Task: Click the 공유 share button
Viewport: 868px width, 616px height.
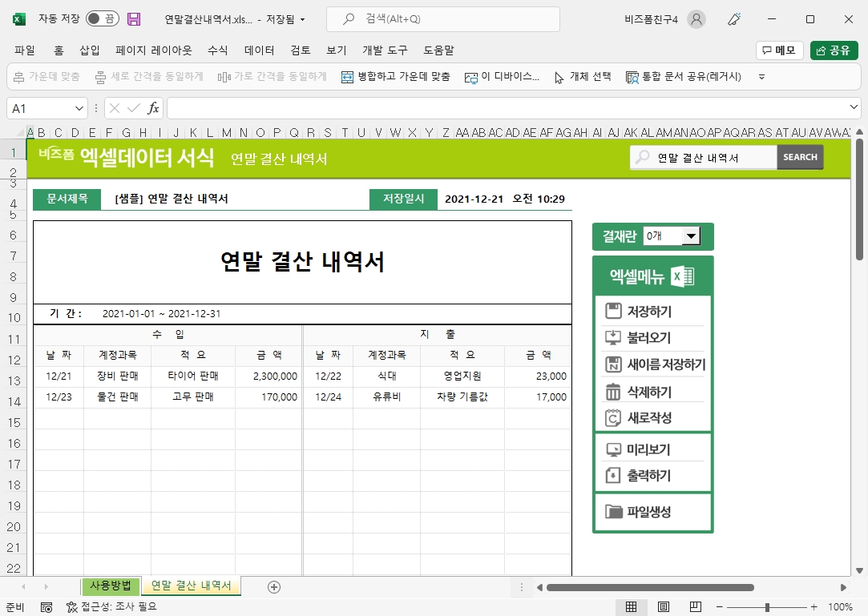Action: pos(833,50)
